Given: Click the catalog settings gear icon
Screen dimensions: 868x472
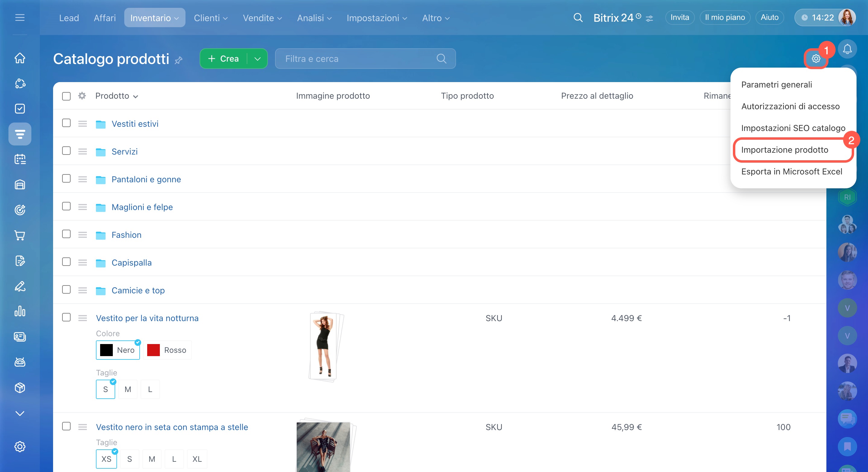Looking at the screenshot, I should tap(816, 59).
